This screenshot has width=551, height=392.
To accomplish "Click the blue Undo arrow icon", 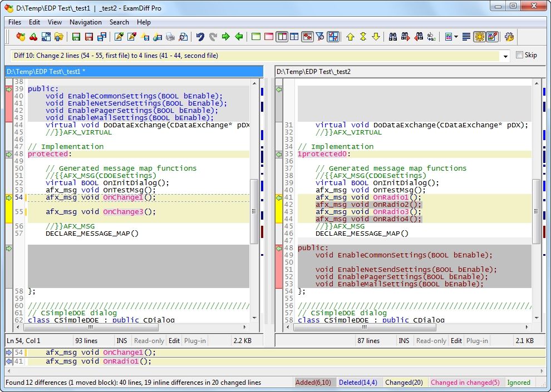I will tap(200, 37).
